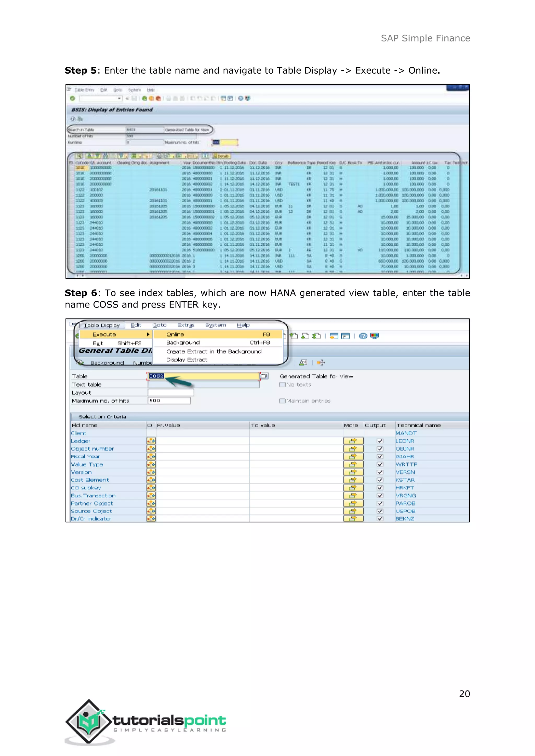
Task: Click the Create New Session toolbar icon
Action: (x=334, y=336)
